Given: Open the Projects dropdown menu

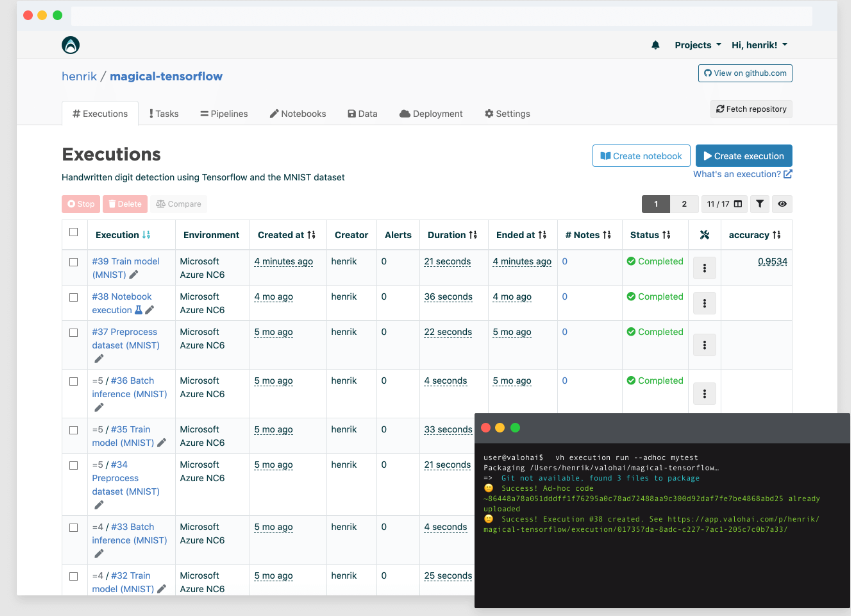Looking at the screenshot, I should click(697, 45).
